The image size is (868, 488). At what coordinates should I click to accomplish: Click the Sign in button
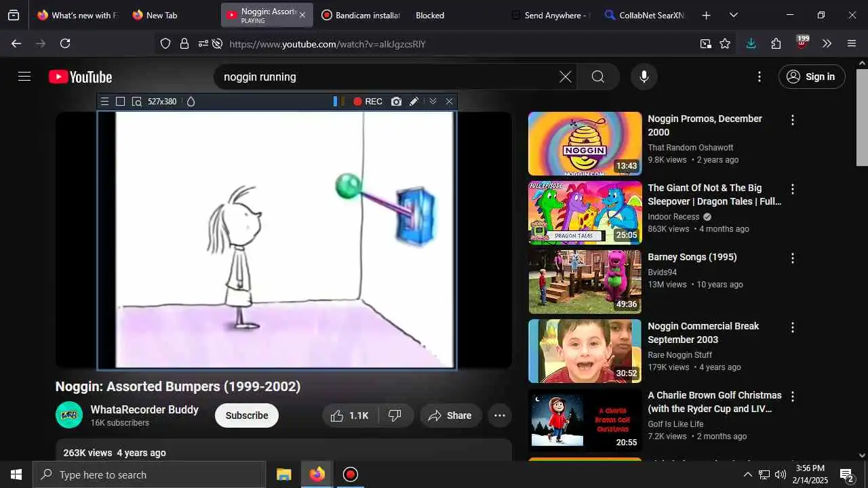coord(812,77)
